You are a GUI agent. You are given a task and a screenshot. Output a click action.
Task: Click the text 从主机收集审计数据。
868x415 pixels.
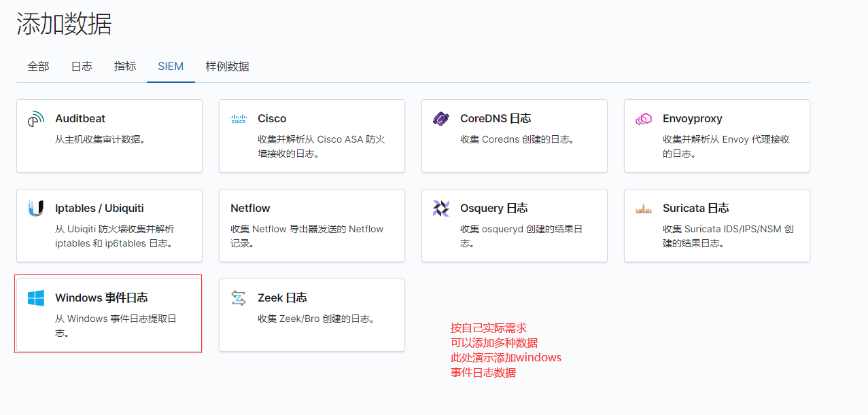click(x=101, y=140)
